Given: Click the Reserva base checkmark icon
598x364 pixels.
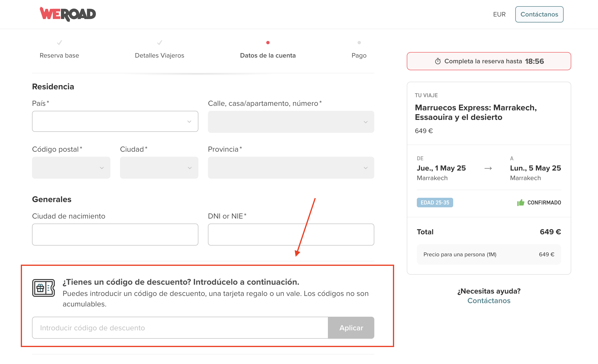Looking at the screenshot, I should click(60, 43).
